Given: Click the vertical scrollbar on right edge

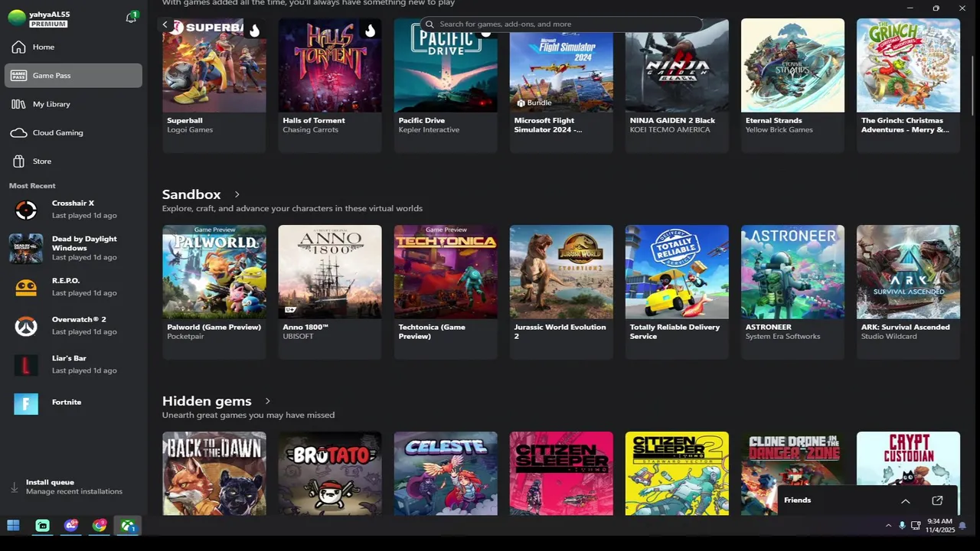Looking at the screenshot, I should coord(972,84).
